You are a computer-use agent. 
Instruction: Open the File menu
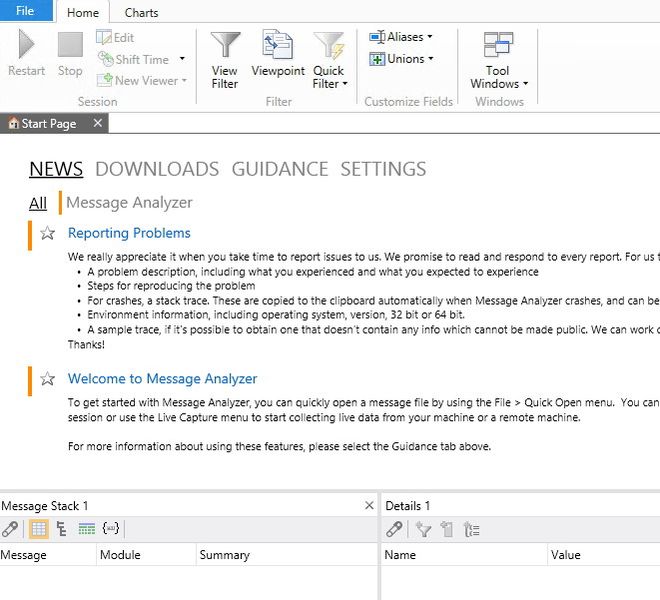[x=25, y=11]
